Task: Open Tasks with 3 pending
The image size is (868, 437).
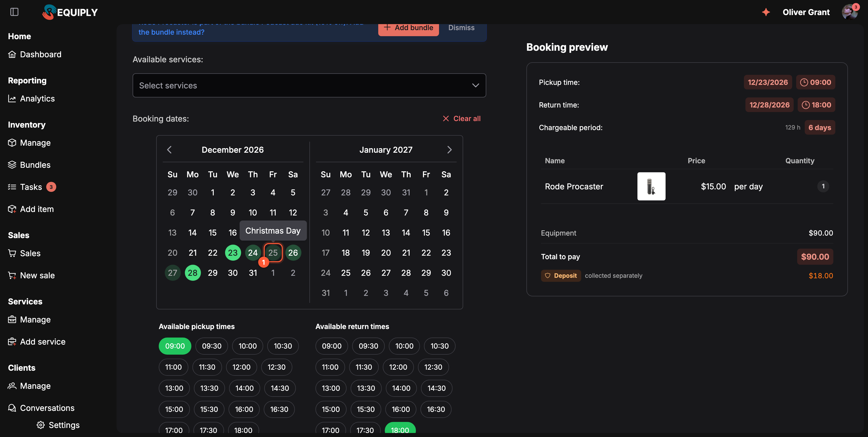Action: tap(32, 187)
